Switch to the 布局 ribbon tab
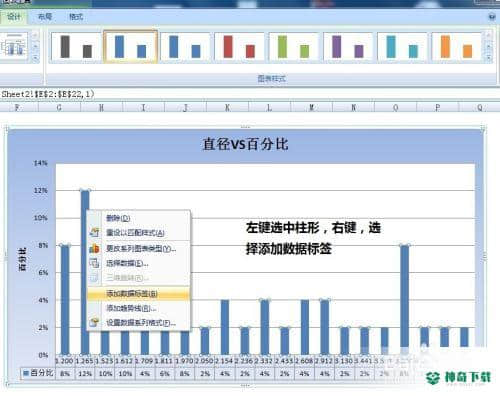 tap(45, 17)
